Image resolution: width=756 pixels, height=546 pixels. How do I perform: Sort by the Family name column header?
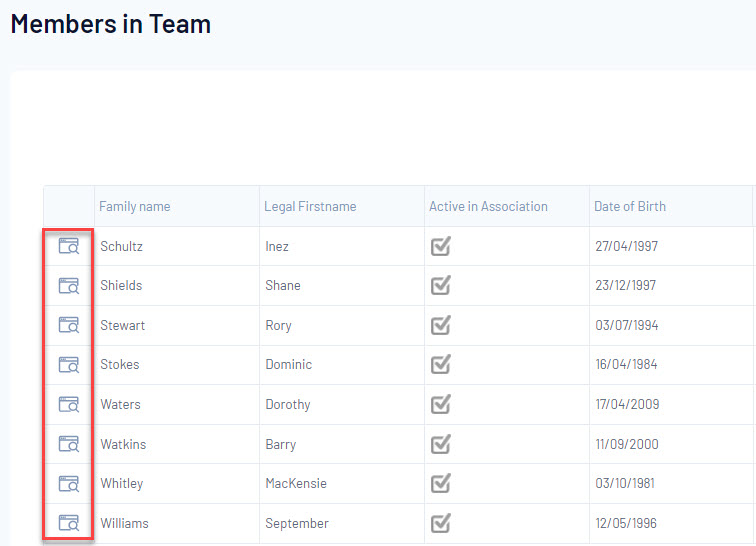[134, 206]
